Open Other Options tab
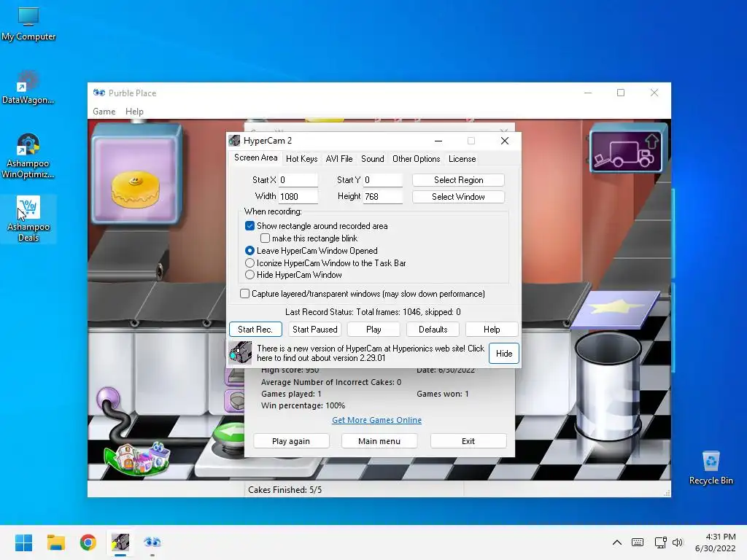 [x=416, y=159]
